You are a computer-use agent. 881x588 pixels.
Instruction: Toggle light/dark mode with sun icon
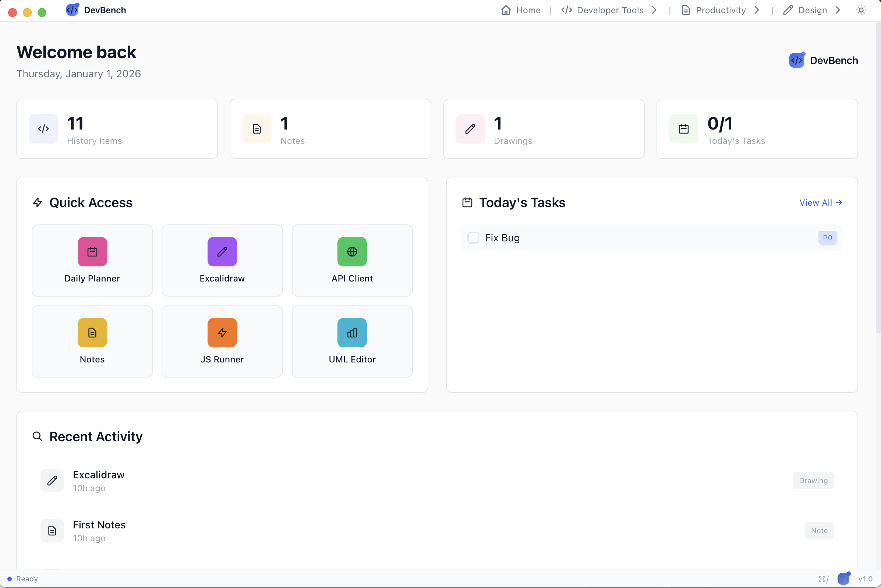861,10
